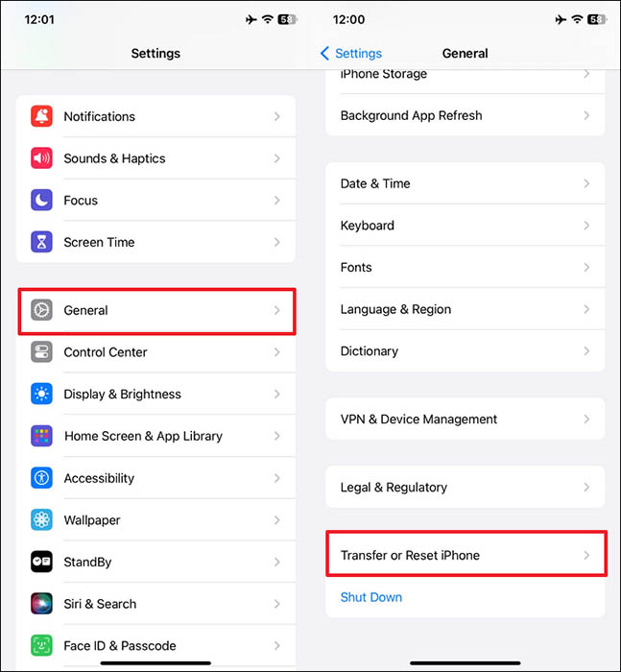The width and height of the screenshot is (621, 672).
Task: Open VPN & Device Management chevron
Action: click(x=586, y=420)
